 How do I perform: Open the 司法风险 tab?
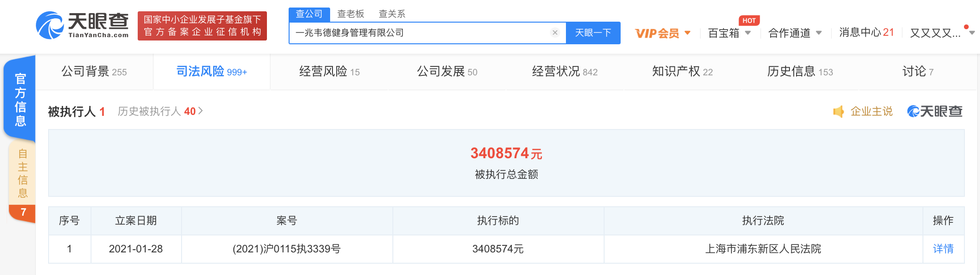(212, 72)
